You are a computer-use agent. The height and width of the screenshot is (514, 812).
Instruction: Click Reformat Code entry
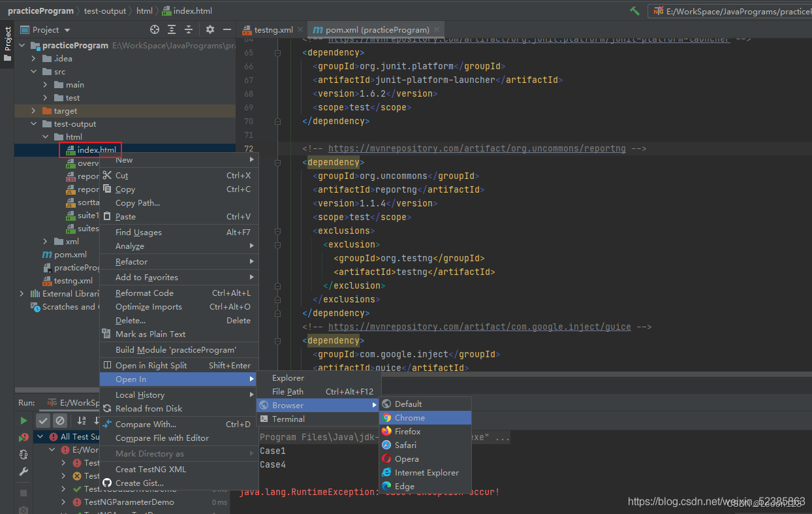(178, 293)
